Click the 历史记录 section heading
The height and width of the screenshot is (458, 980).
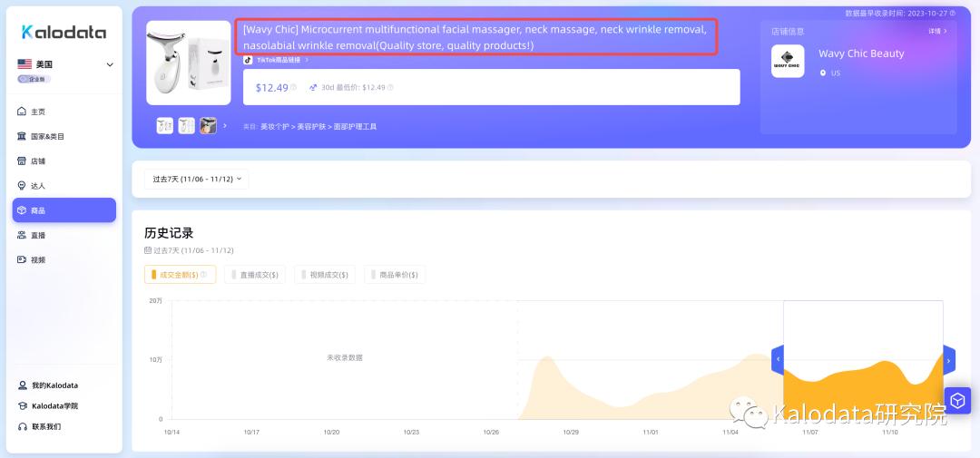coord(169,233)
